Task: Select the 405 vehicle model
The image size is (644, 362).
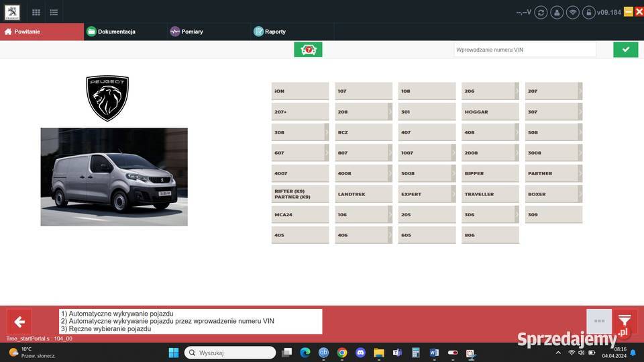Action: pos(301,235)
